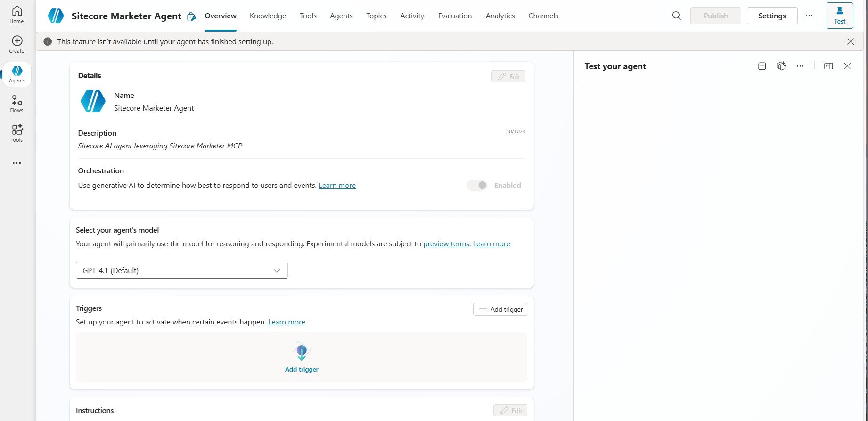Open Learn more link after preview terms
The image size is (868, 421).
pos(491,243)
